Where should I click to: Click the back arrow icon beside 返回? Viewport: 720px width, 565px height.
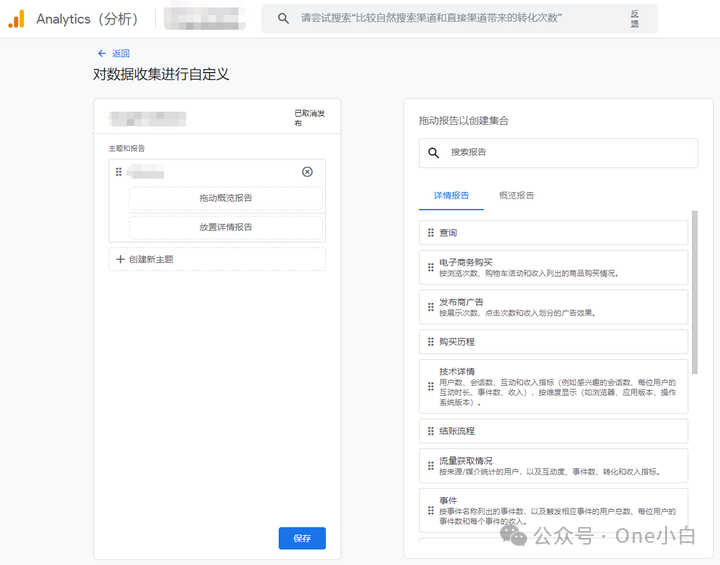click(x=102, y=53)
